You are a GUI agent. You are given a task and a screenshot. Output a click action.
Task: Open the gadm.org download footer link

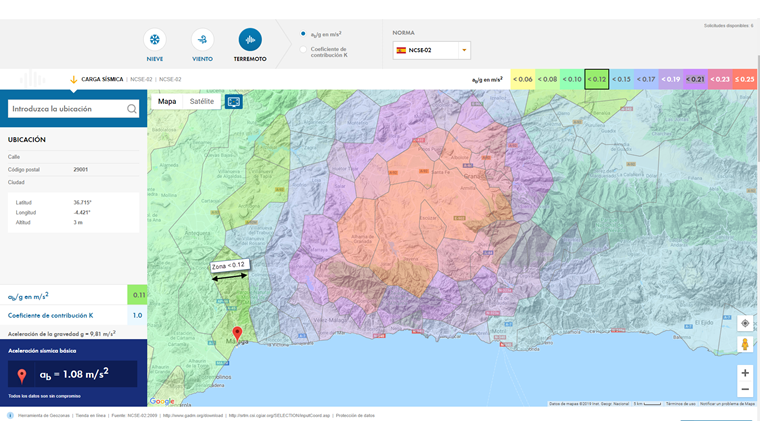[x=193, y=416]
